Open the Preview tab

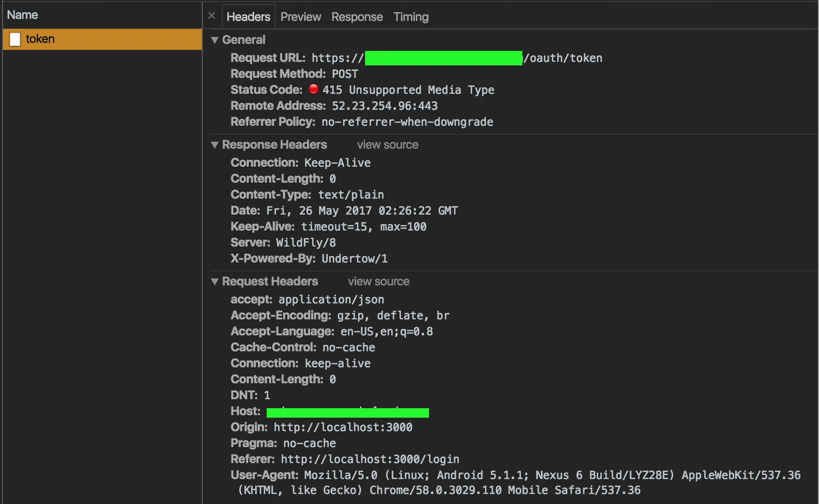pyautogui.click(x=301, y=17)
